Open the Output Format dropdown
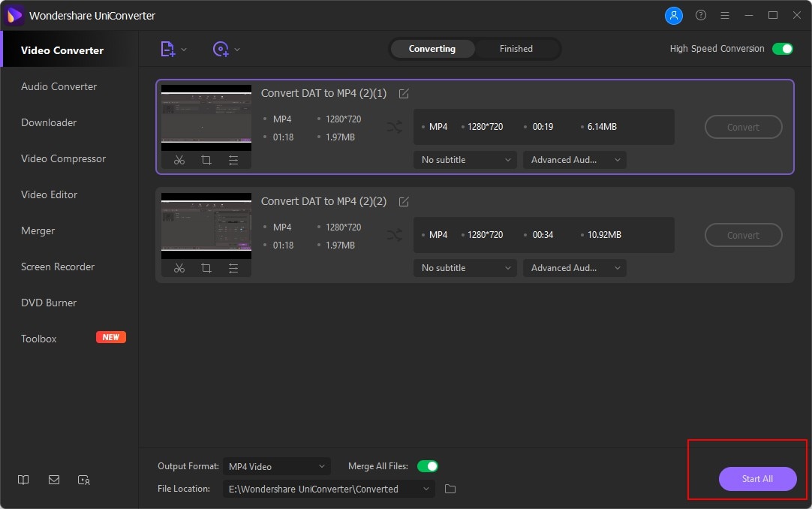Image resolution: width=812 pixels, height=509 pixels. (276, 466)
